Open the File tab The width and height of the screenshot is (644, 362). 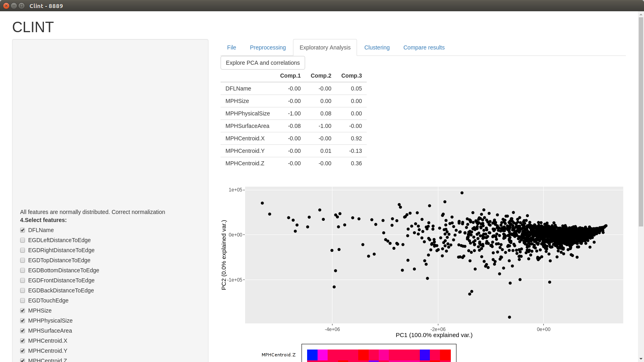click(x=231, y=47)
